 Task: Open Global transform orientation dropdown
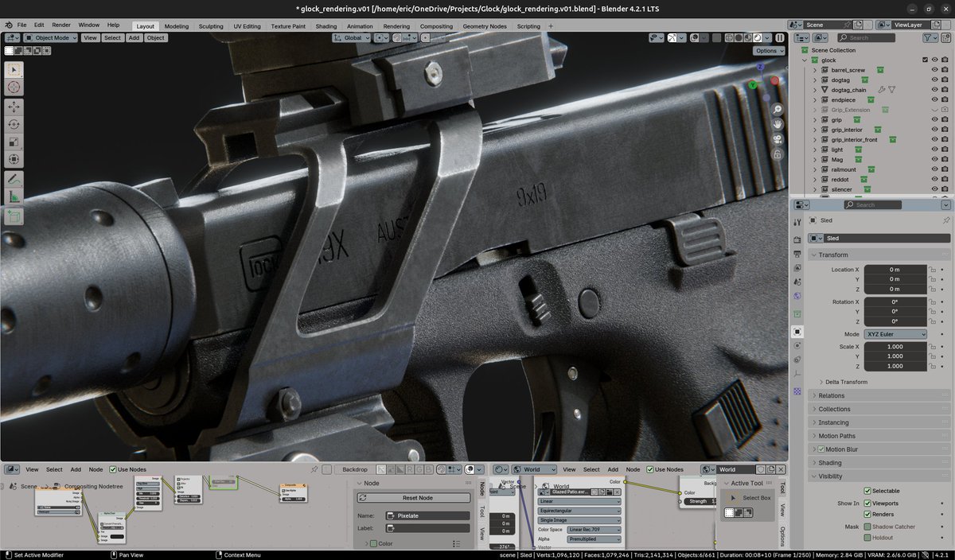coord(353,37)
